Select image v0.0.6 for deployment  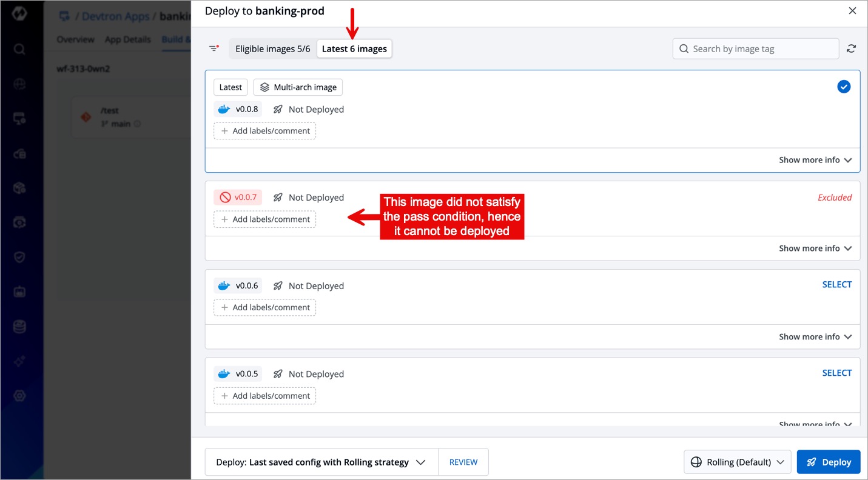(x=836, y=285)
